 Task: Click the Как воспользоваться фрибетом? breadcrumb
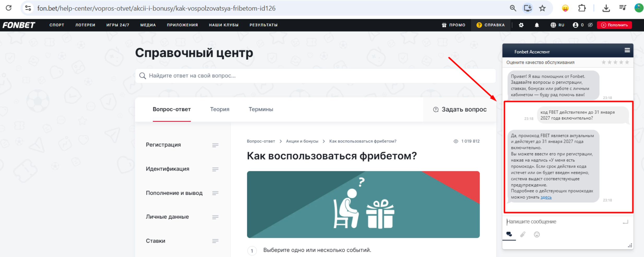363,141
